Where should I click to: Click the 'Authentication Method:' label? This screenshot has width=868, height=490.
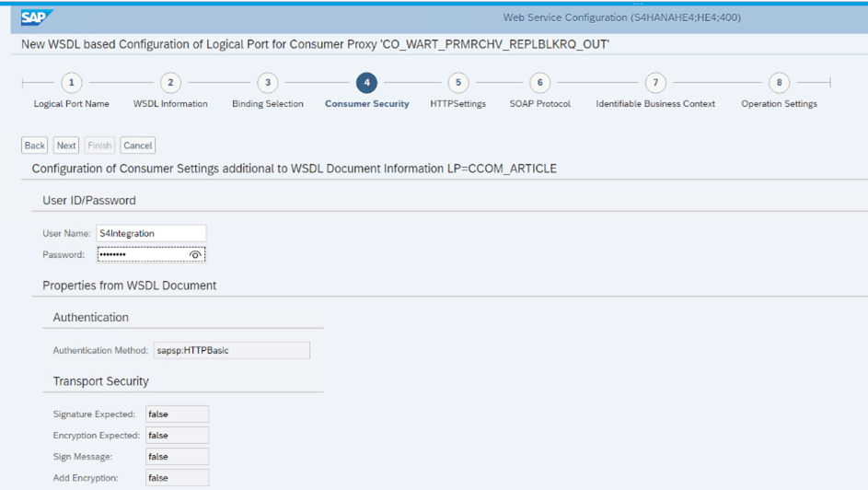(100, 351)
